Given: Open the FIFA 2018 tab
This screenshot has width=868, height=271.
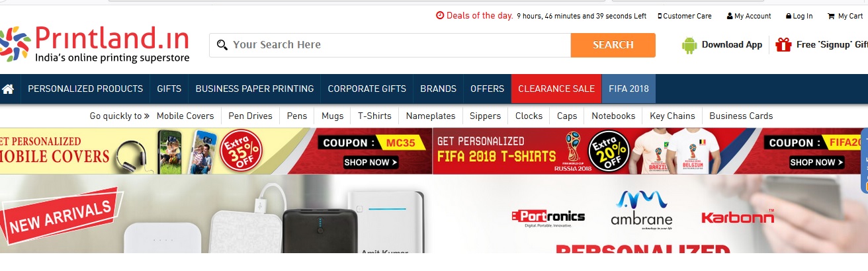Looking at the screenshot, I should pyautogui.click(x=629, y=89).
